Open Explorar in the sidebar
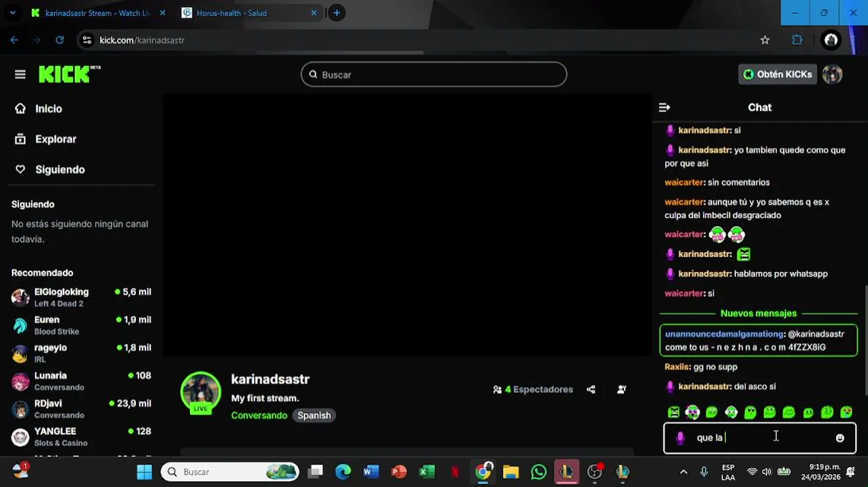The image size is (868, 487). coord(55,139)
